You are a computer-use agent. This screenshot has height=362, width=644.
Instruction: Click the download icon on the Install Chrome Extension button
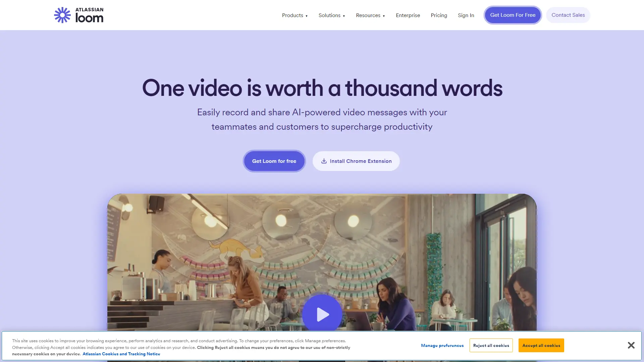coord(324,161)
